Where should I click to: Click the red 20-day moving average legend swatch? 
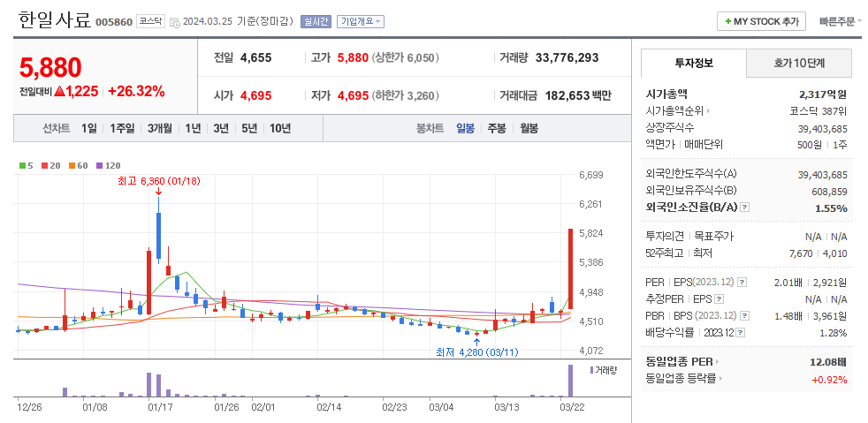click(x=44, y=165)
